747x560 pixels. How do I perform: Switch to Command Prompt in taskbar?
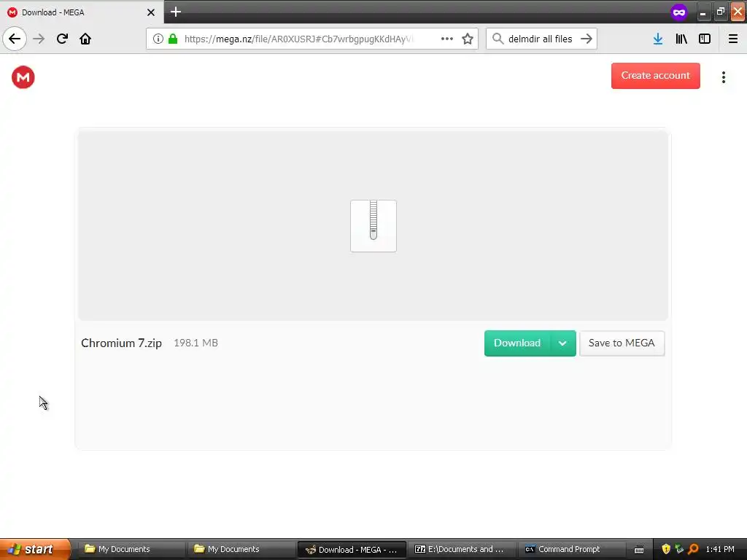(x=572, y=549)
